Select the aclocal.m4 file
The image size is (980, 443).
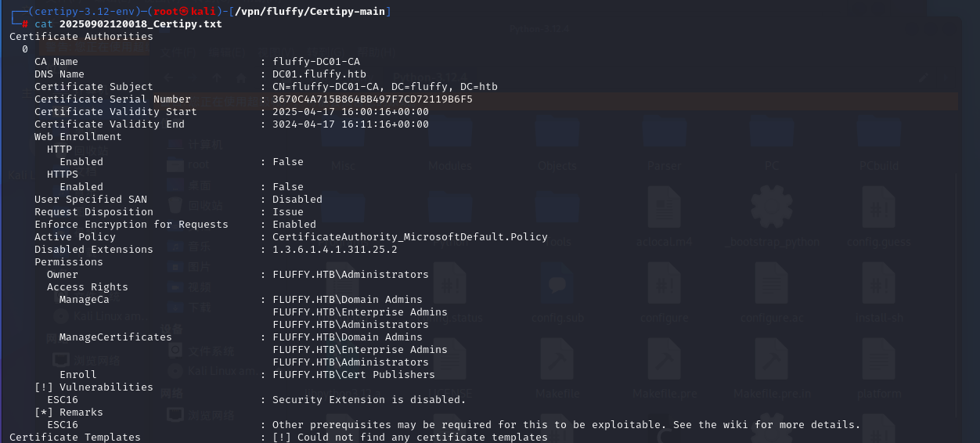click(664, 210)
